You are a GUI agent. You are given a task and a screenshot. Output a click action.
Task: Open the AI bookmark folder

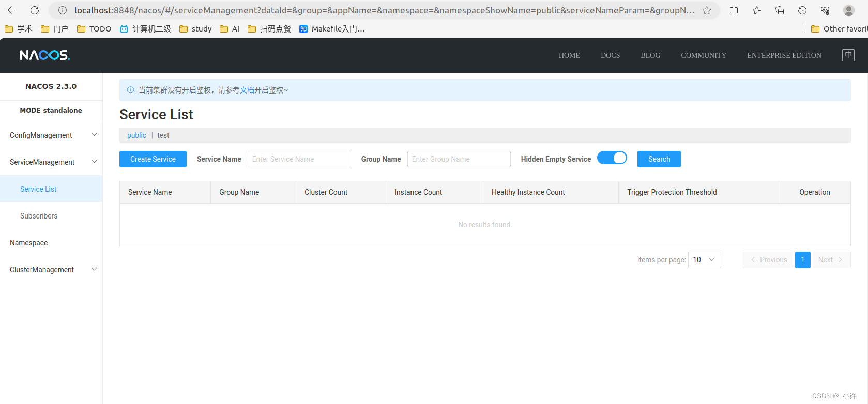click(x=230, y=29)
